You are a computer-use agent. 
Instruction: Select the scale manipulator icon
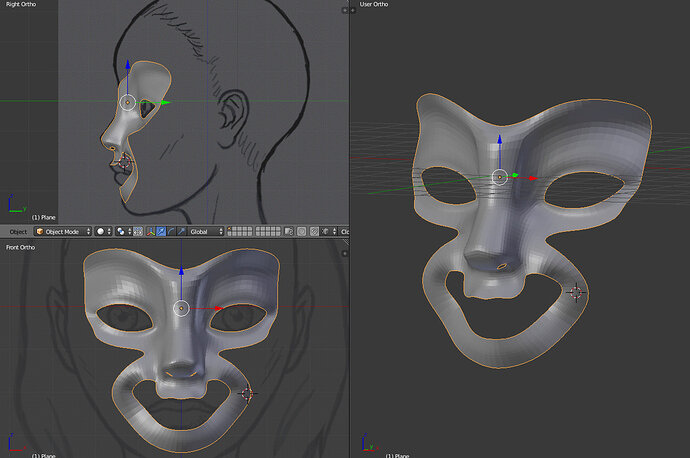click(x=181, y=231)
